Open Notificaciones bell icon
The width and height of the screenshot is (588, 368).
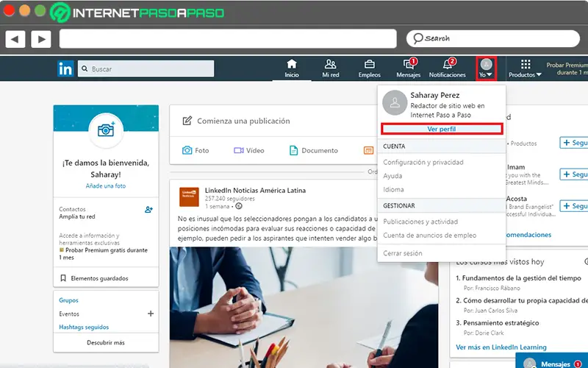(448, 68)
